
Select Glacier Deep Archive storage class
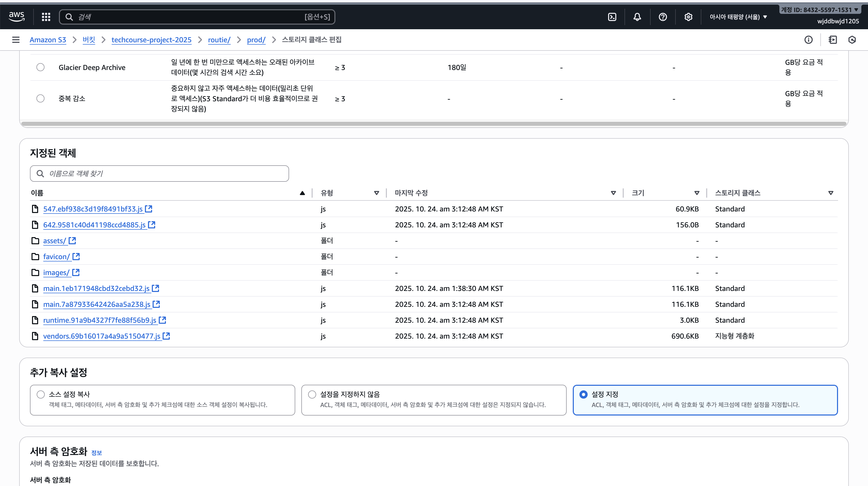pyautogui.click(x=40, y=67)
